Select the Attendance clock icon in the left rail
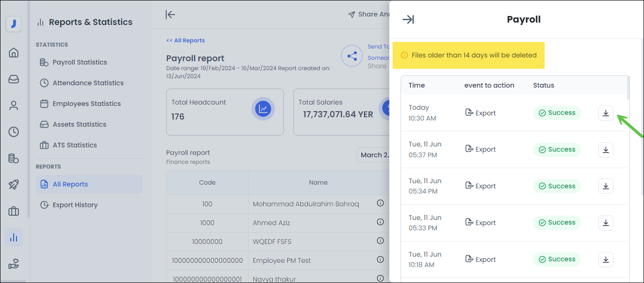The width and height of the screenshot is (644, 283). 14,132
